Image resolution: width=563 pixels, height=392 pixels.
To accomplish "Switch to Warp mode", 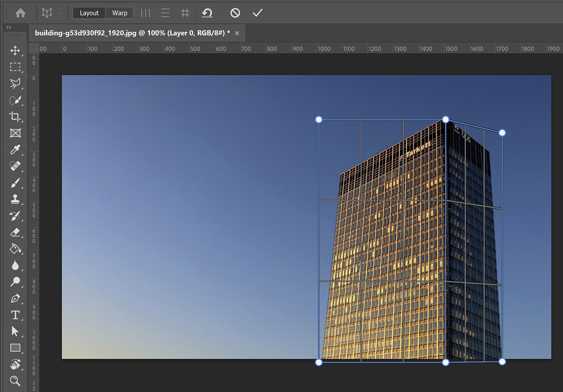I will [120, 13].
